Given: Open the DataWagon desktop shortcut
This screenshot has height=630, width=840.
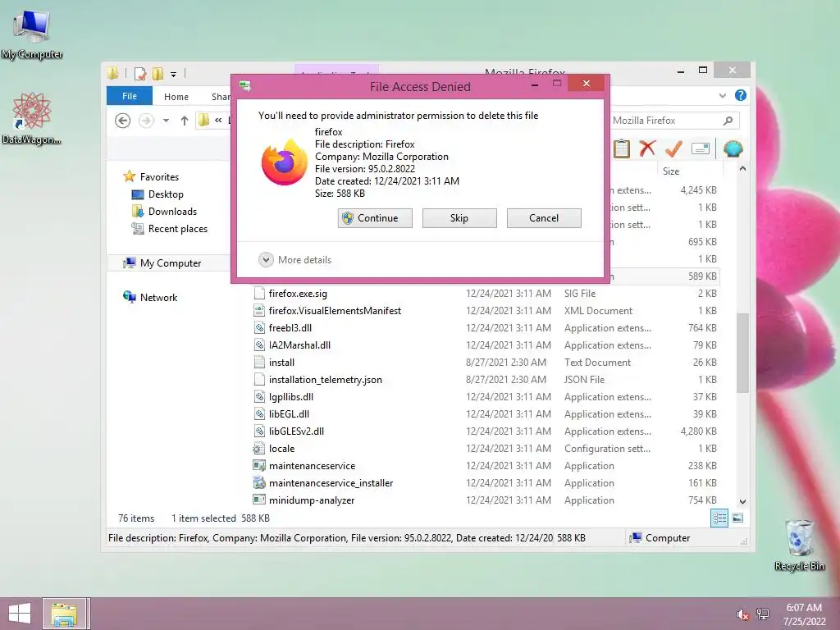Looking at the screenshot, I should pyautogui.click(x=32, y=118).
